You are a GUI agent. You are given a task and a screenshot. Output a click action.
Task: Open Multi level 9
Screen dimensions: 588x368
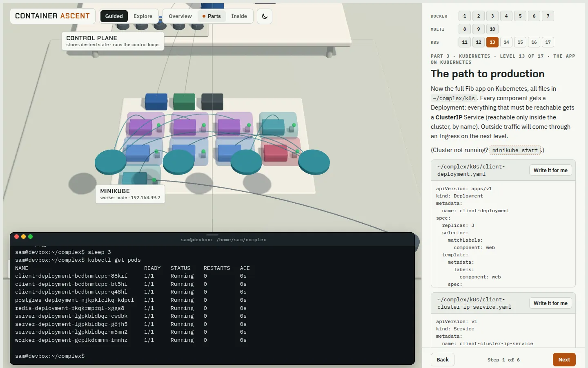[479, 29]
